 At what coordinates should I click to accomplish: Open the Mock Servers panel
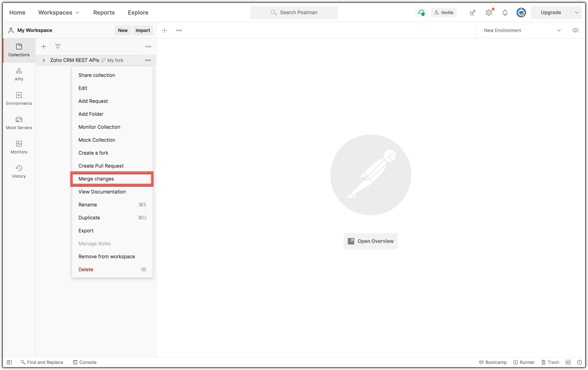point(19,123)
